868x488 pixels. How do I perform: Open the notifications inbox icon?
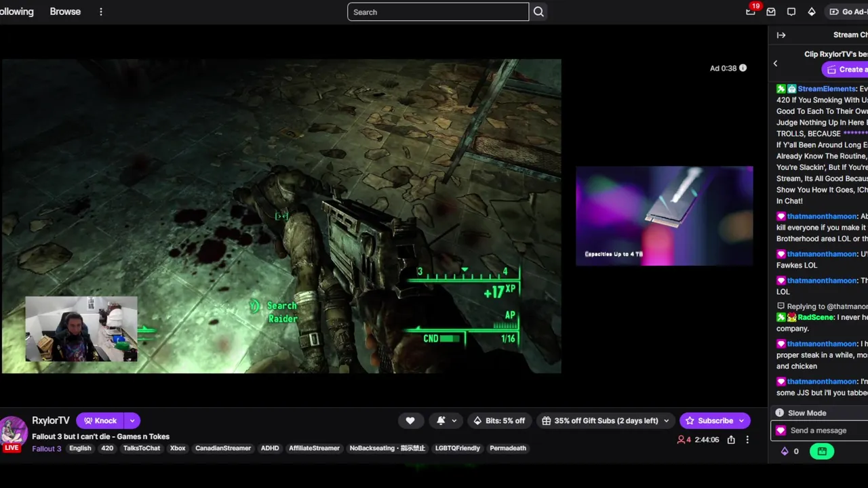(771, 12)
